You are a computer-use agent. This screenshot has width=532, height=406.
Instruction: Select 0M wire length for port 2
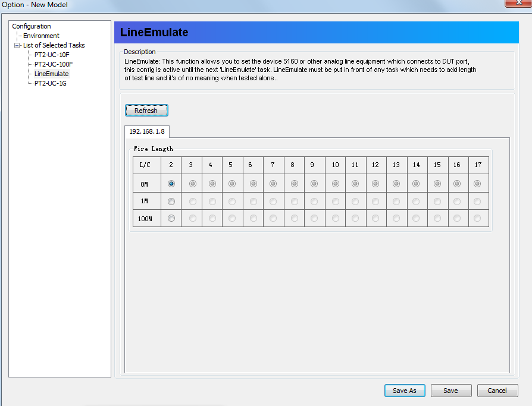171,184
